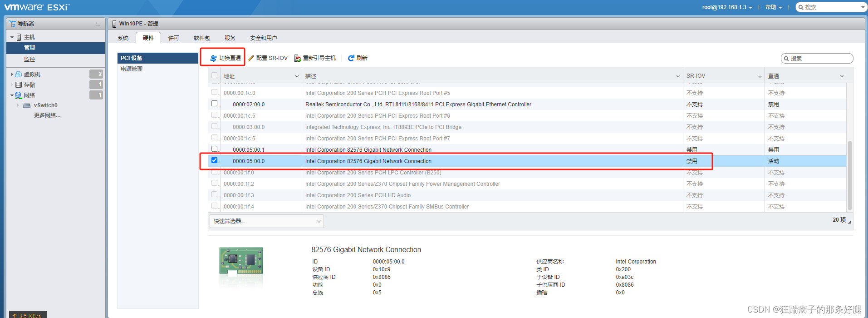Check the box for Realtek 0000:02:00.0
The height and width of the screenshot is (318, 868).
pos(215,104)
